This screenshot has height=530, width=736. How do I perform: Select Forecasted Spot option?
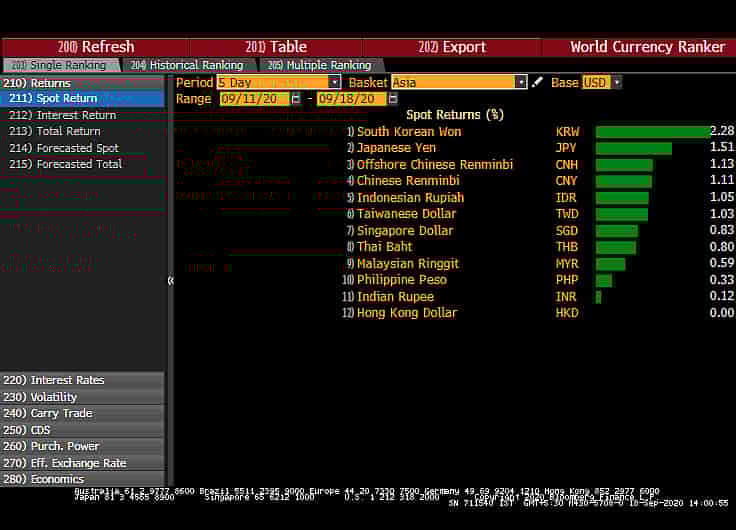pos(78,148)
